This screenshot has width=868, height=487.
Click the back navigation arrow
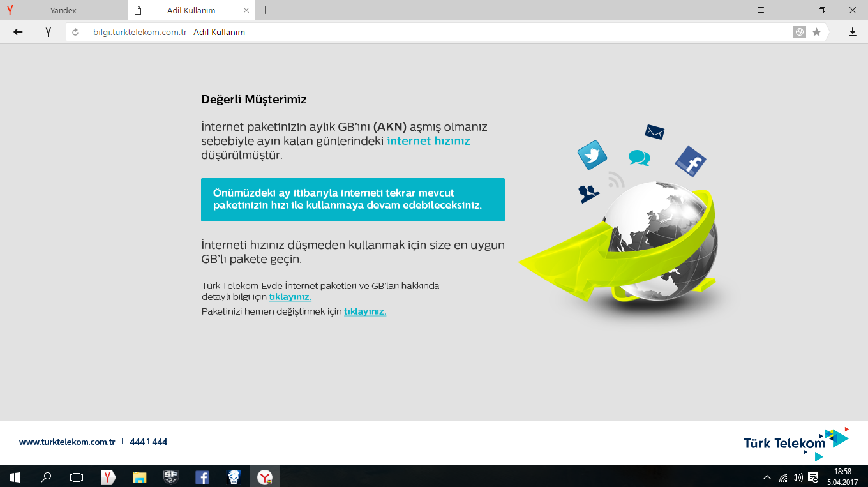[x=18, y=32]
